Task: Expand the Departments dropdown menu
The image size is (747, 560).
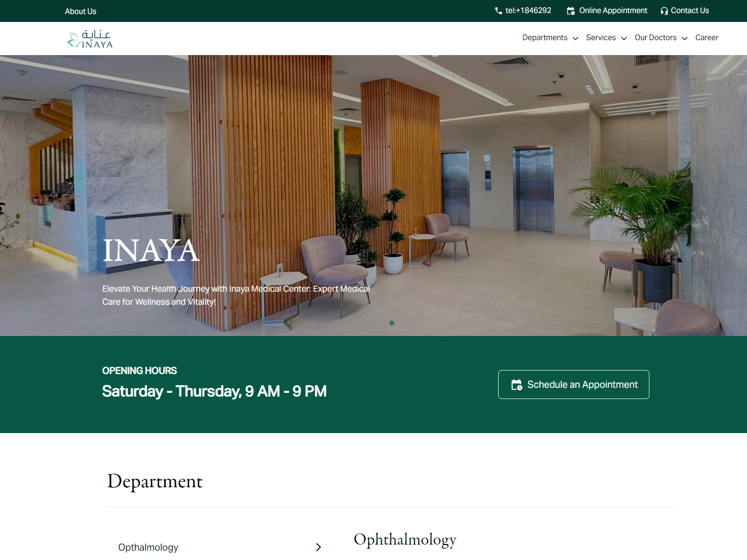Action: tap(550, 37)
